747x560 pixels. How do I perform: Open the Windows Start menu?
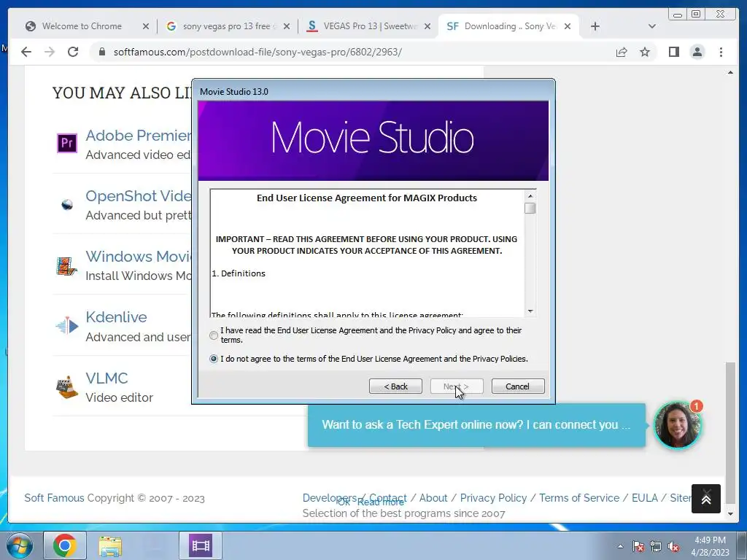[20, 545]
